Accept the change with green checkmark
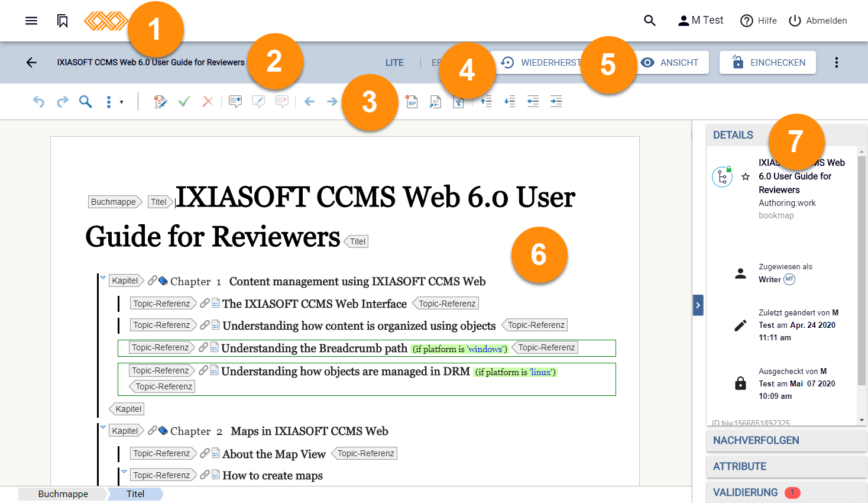Viewport: 868px width, 503px height. [x=184, y=102]
